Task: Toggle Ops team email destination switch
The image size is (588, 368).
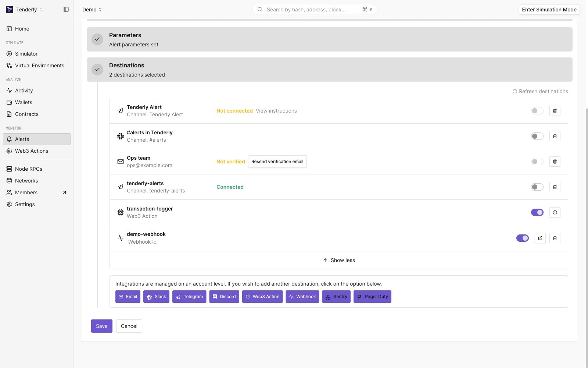Action: click(x=537, y=162)
